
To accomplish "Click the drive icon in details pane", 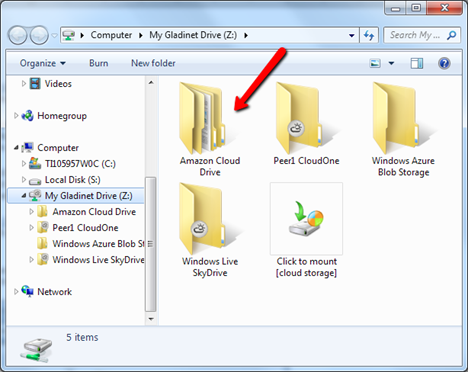I will tap(36, 350).
